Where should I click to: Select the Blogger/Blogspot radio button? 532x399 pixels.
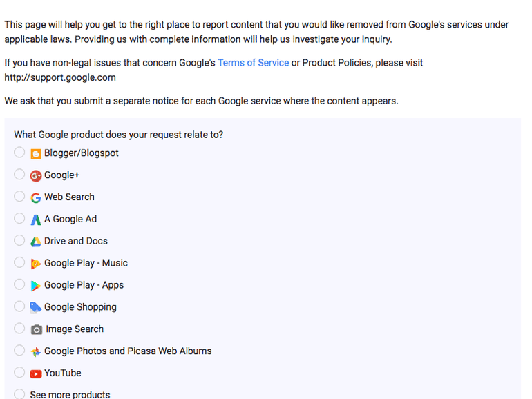(19, 153)
